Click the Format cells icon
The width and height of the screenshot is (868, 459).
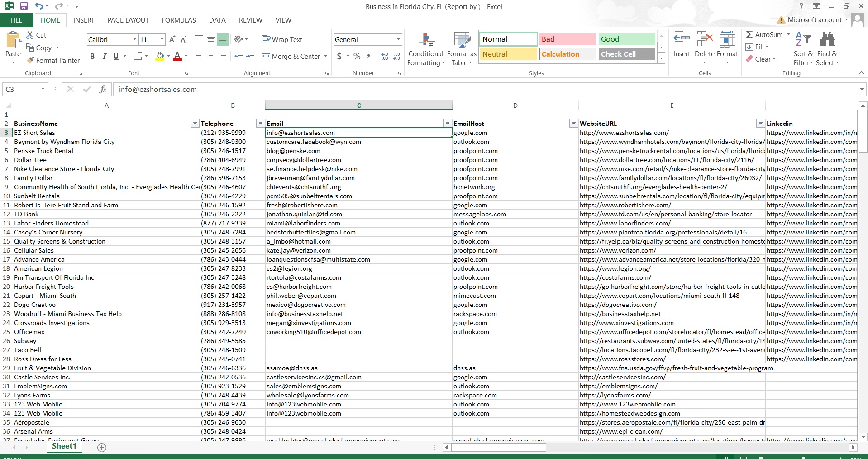click(727, 39)
